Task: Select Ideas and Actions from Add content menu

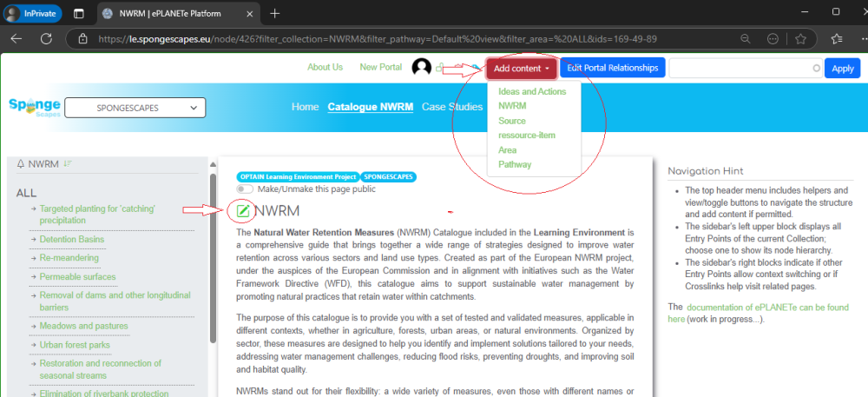Action: (x=532, y=91)
